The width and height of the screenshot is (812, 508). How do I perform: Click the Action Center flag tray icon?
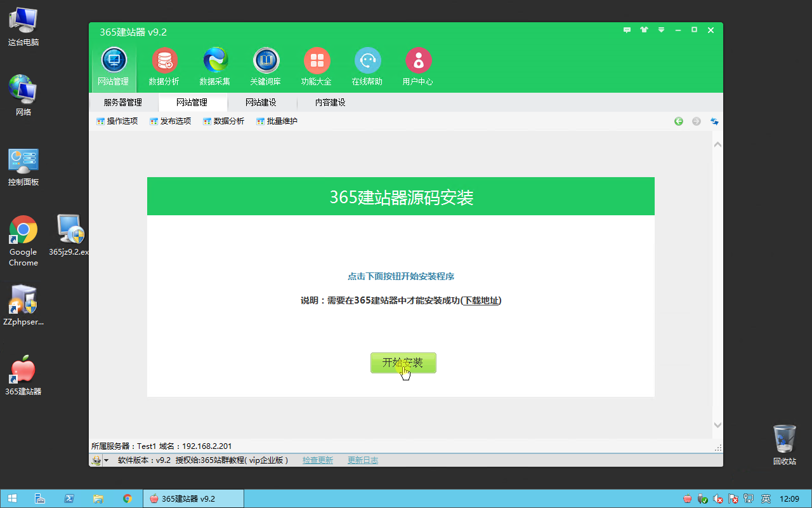point(733,499)
